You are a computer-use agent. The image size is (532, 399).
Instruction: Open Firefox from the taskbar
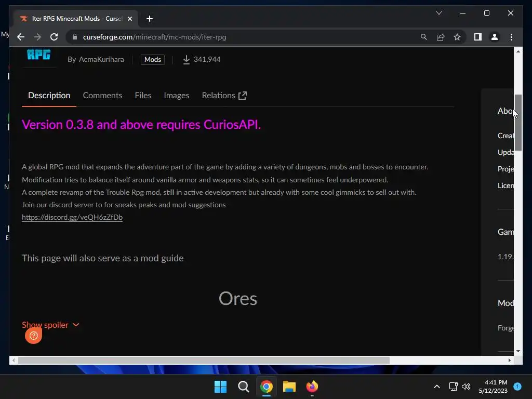312,387
